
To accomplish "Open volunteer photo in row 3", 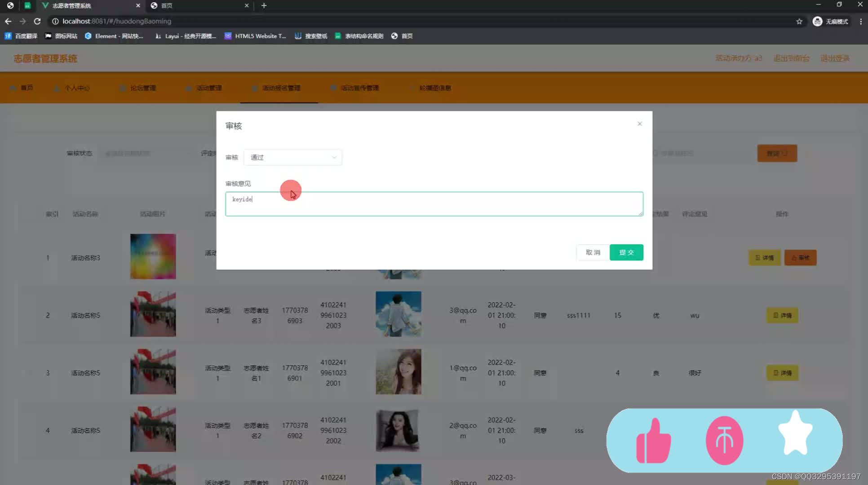I will click(x=399, y=371).
